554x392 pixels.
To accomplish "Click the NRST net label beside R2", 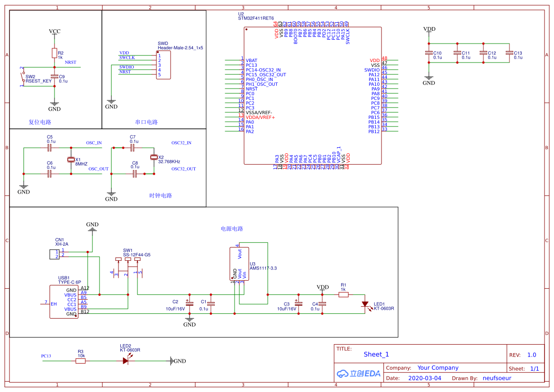I will point(71,62).
